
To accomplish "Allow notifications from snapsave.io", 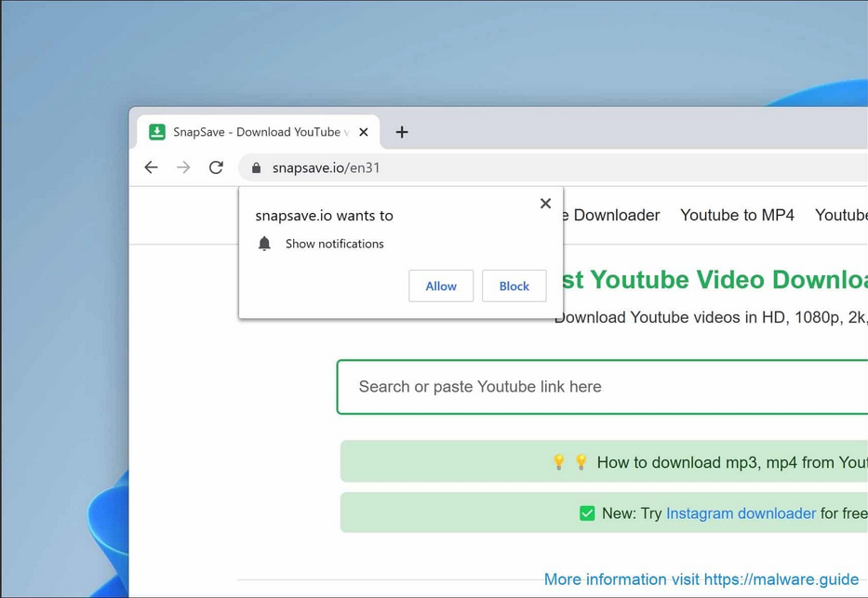I will coord(441,286).
